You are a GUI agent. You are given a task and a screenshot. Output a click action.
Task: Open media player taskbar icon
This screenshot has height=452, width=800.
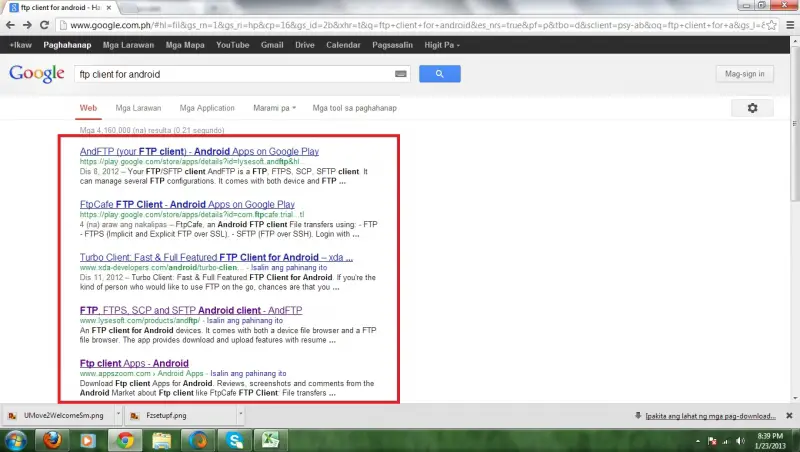point(88,440)
